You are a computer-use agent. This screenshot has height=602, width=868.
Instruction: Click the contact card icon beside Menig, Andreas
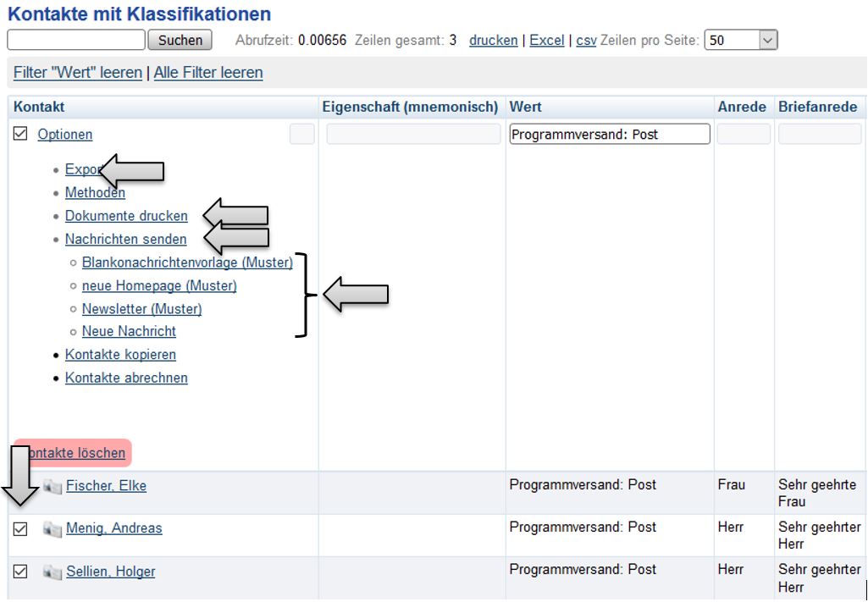(x=53, y=529)
